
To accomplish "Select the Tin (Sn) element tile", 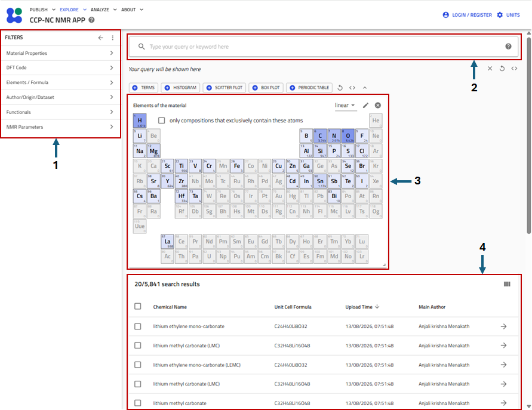I will point(320,181).
